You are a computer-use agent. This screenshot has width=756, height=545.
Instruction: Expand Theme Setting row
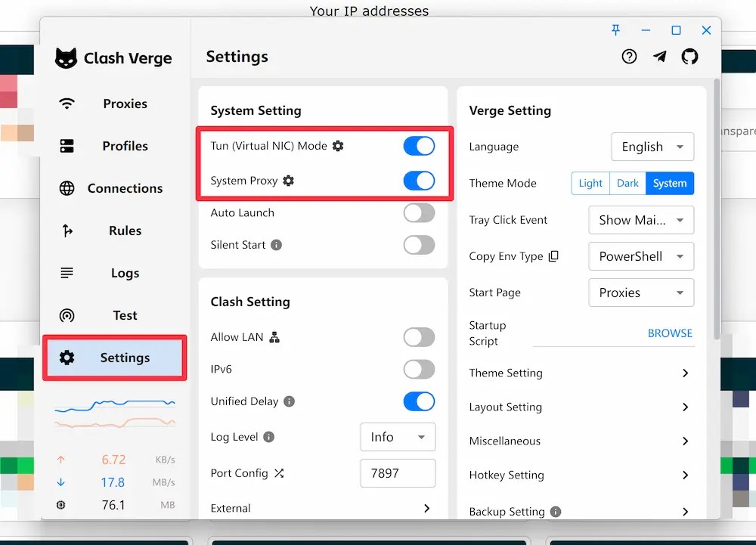(x=581, y=373)
